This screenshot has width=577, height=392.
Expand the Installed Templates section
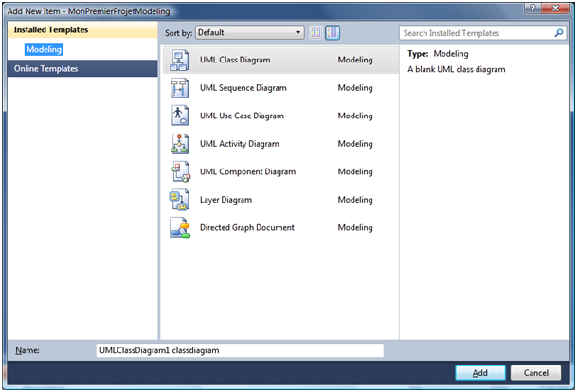(52, 31)
